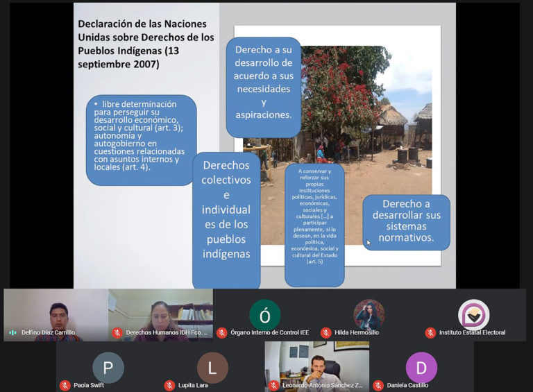The image size is (533, 392).
Task: Click muted mic icon for Órgano Interno de Control
Action: click(221, 332)
